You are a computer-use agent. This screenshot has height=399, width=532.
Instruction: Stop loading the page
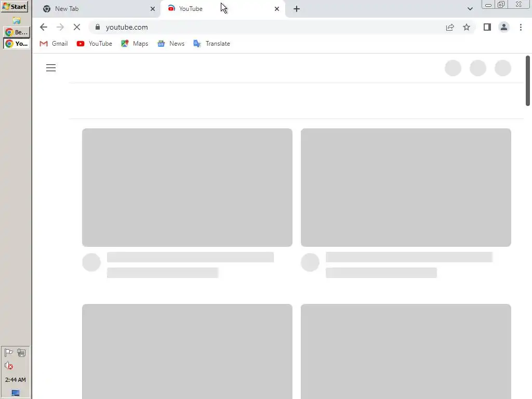coord(77,27)
